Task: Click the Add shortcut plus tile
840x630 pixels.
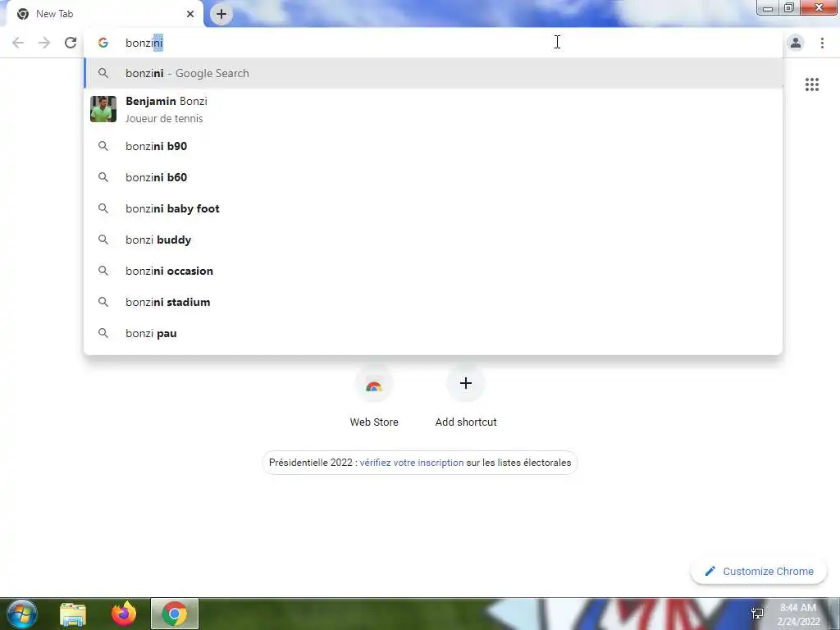Action: point(466,395)
